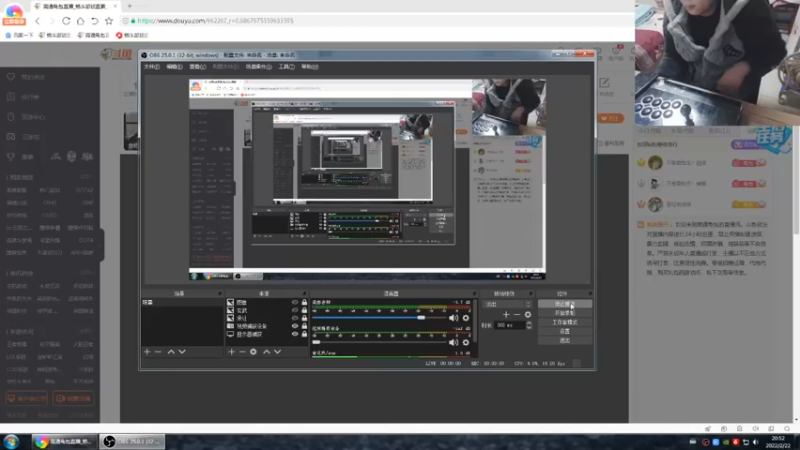Open a new browser tab with the plus

130,6
